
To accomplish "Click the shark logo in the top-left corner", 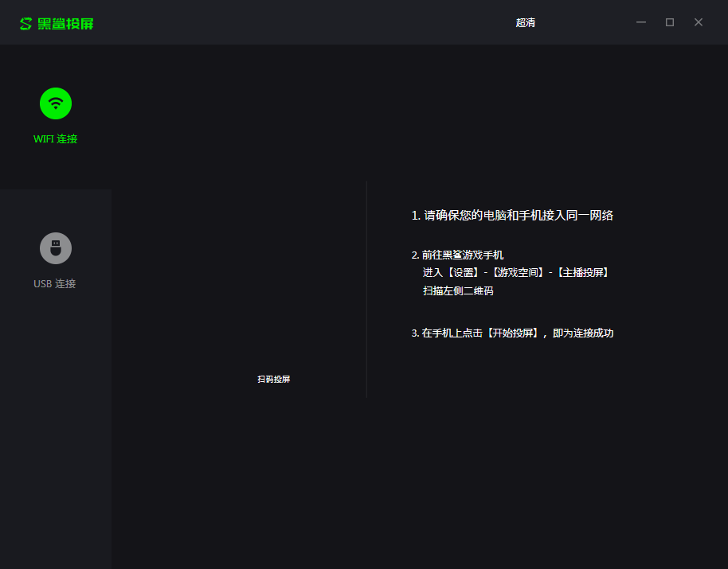I will tap(25, 22).
